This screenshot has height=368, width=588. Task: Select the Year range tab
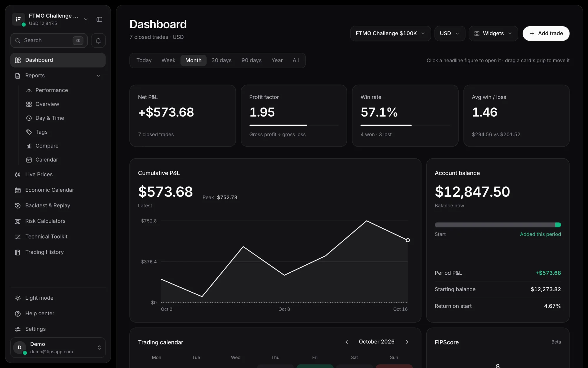coord(277,60)
